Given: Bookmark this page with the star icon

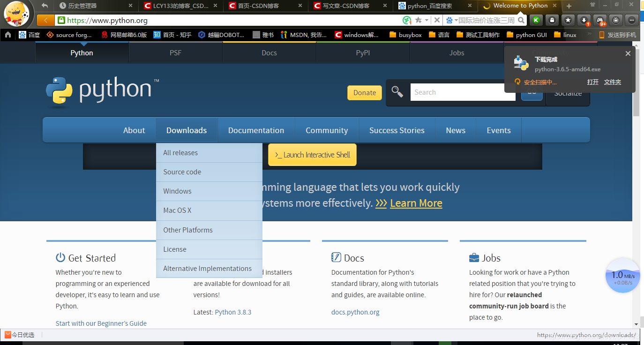Looking at the screenshot, I should point(418,20).
